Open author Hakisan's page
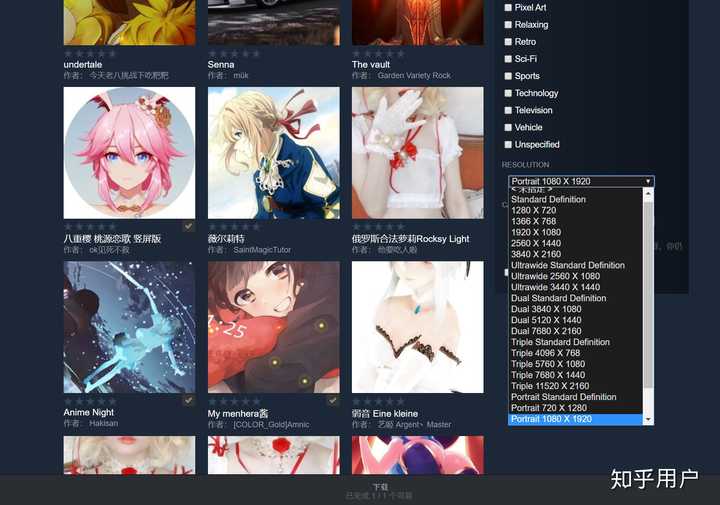This screenshot has width=720, height=505. 103,423
